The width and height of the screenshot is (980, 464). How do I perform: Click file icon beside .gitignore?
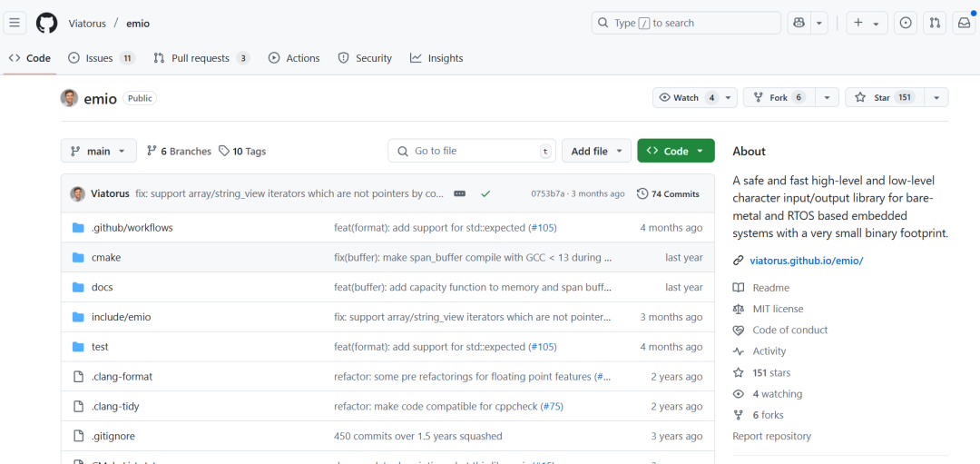[78, 436]
